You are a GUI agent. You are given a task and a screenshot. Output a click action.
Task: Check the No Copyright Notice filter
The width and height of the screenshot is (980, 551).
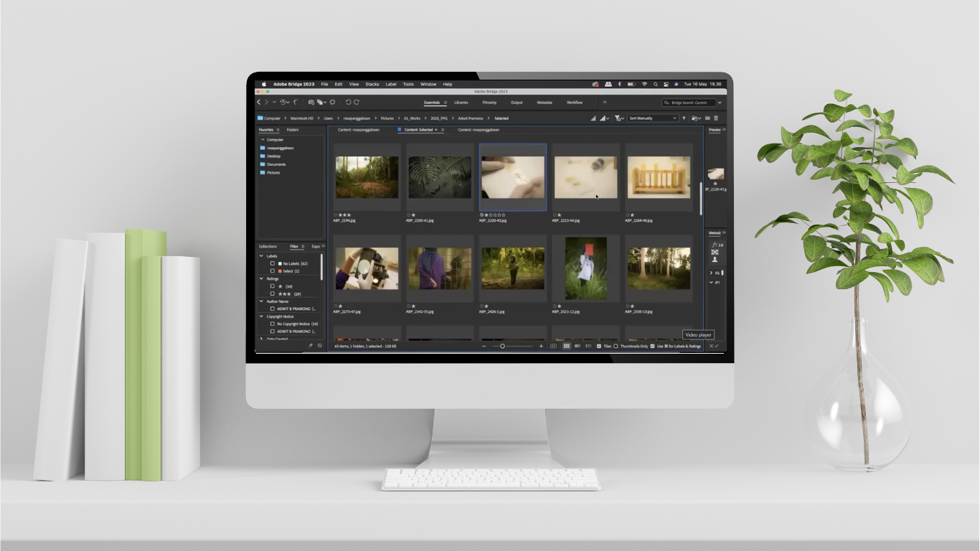[x=273, y=324]
